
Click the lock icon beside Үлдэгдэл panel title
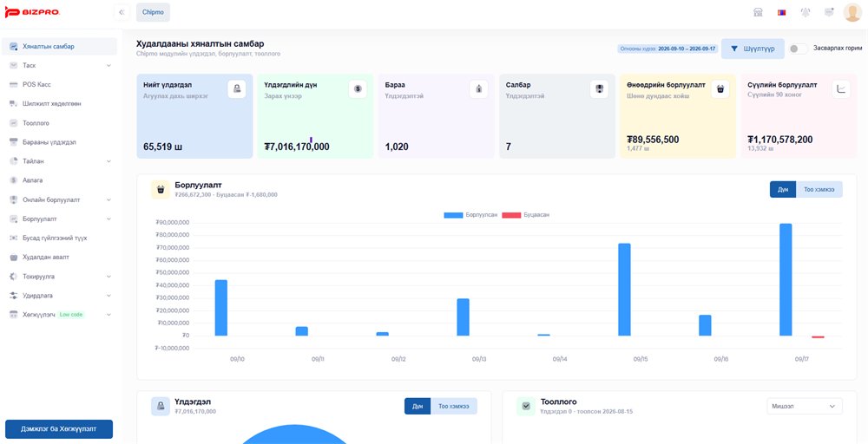pos(161,407)
